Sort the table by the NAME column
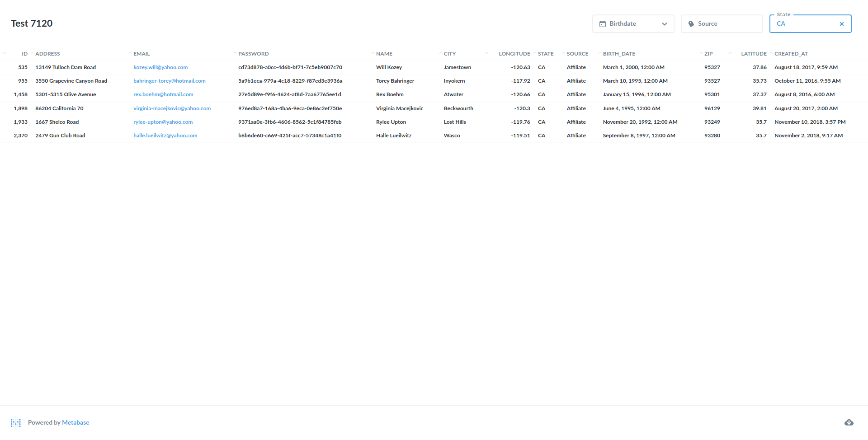Viewport: 868px width, 440px height. (x=383, y=53)
